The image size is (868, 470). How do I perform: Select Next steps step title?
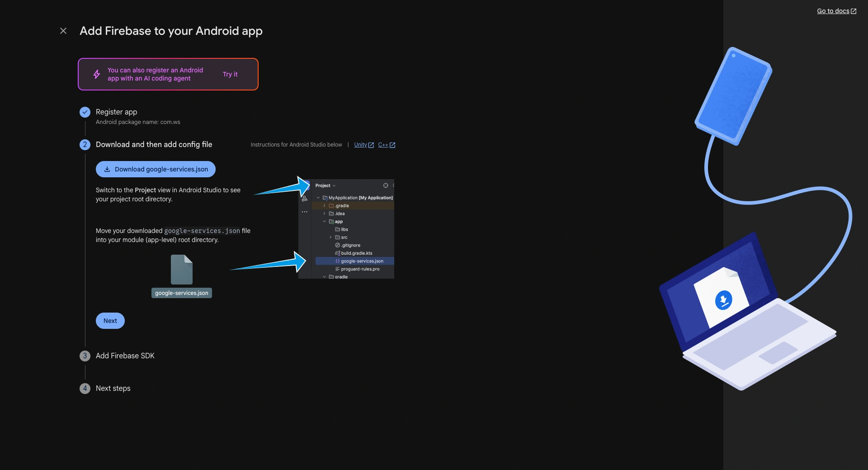(x=113, y=388)
